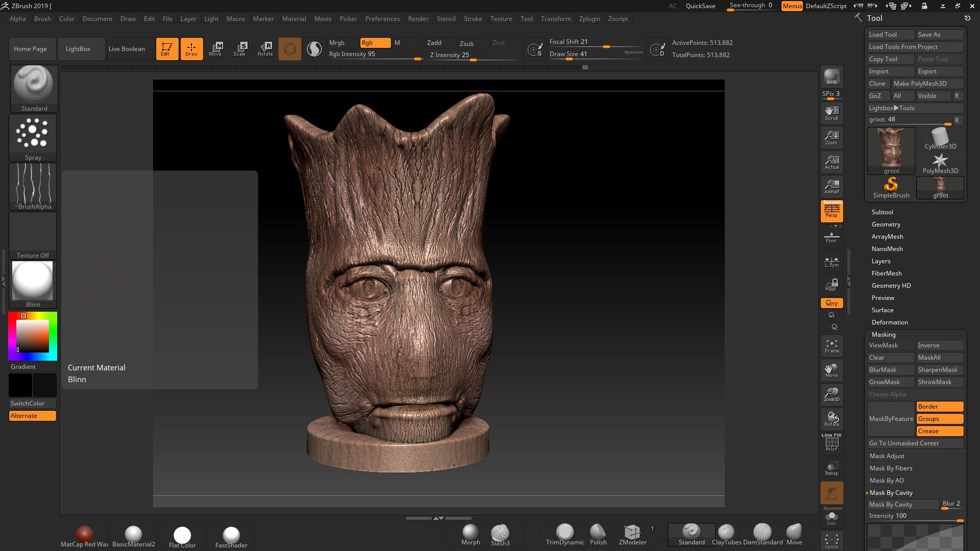
Task: Toggle Zadd sculpt mode
Action: 440,43
